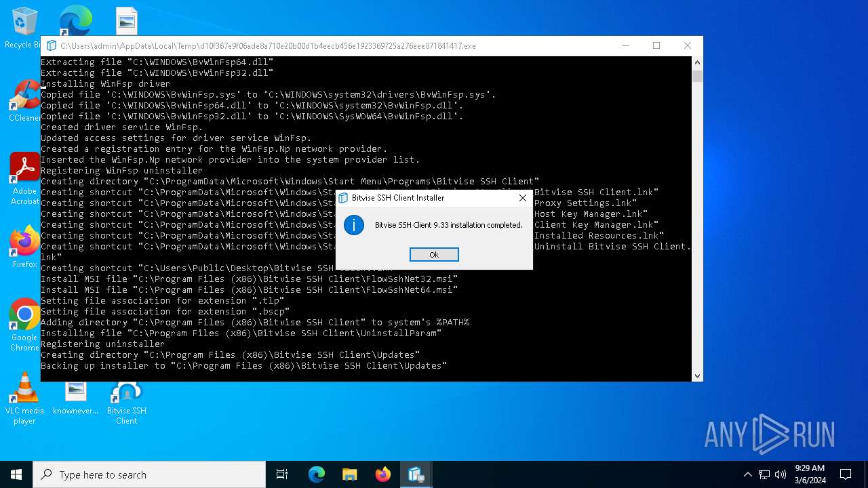The width and height of the screenshot is (868, 488).
Task: Click console line 'Installing WinFsp driver'
Action: [x=105, y=84]
